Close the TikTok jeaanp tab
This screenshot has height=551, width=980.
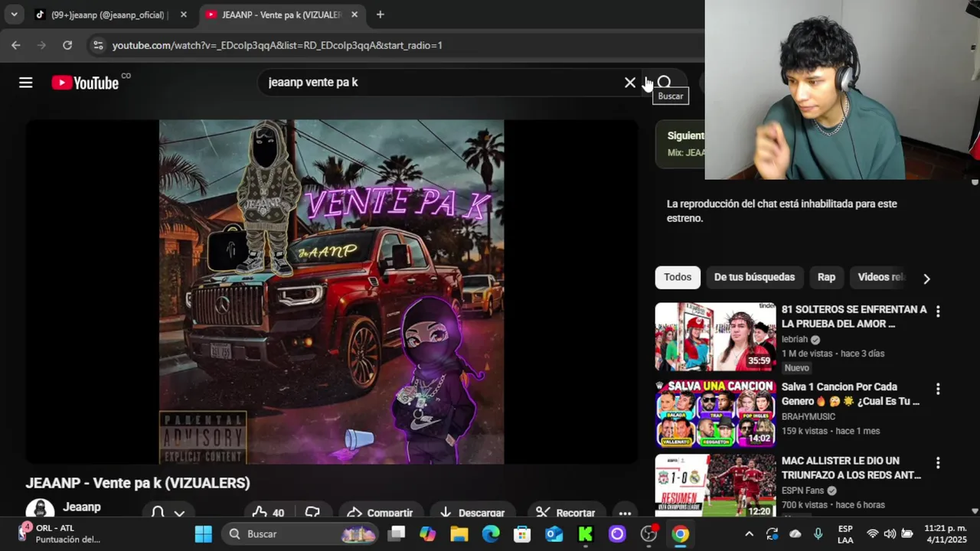pyautogui.click(x=183, y=15)
